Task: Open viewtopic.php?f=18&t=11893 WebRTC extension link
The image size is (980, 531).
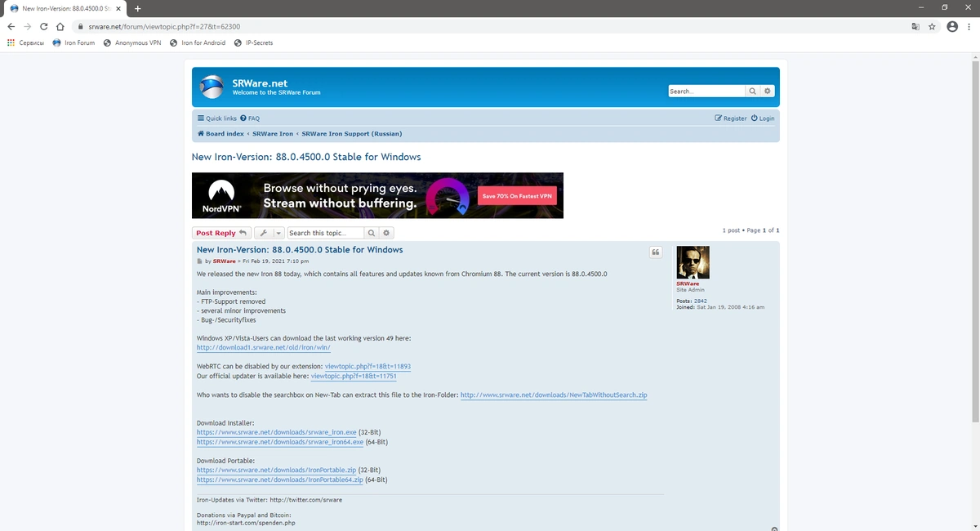Action: pos(367,367)
